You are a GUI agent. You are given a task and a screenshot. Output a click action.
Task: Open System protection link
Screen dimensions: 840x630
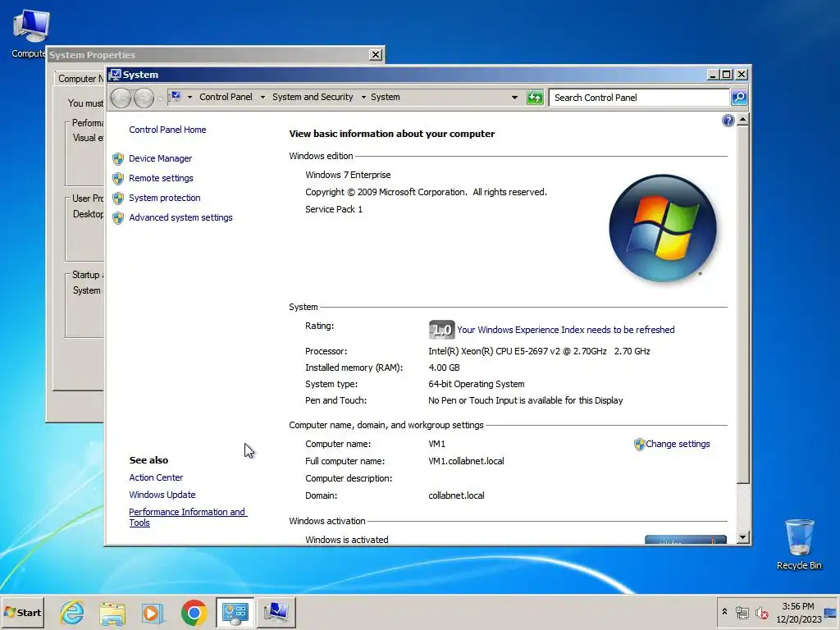click(x=164, y=199)
